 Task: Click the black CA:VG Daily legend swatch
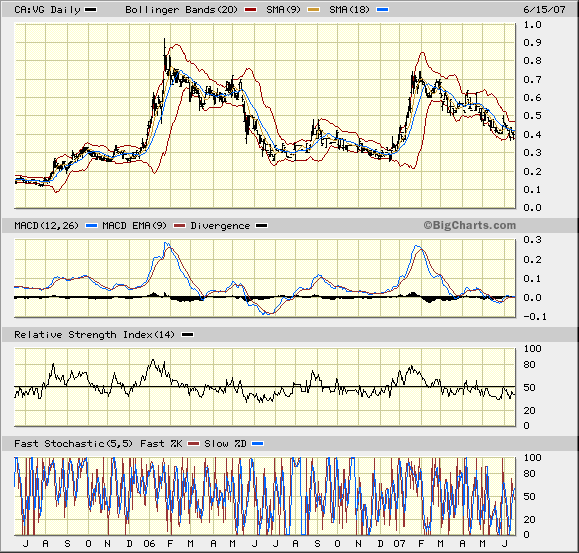pos(90,10)
